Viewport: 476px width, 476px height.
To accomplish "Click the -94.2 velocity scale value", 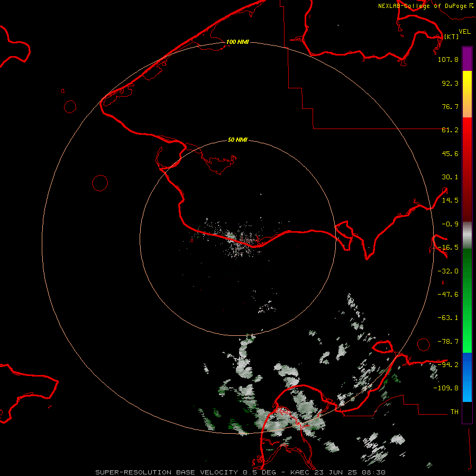I will coord(448,365).
